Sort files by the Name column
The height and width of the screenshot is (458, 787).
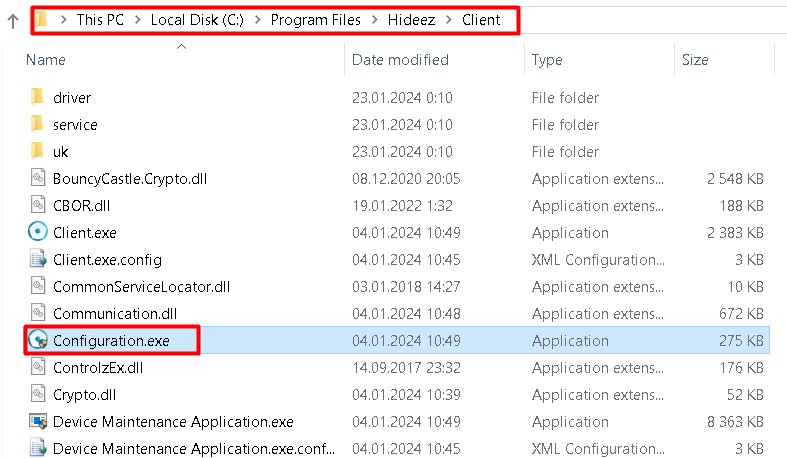click(x=45, y=60)
